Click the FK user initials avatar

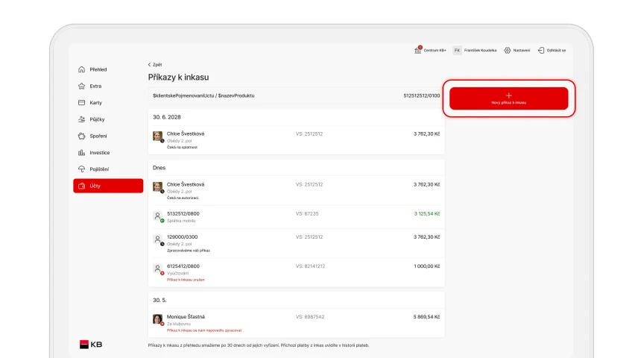coord(457,50)
